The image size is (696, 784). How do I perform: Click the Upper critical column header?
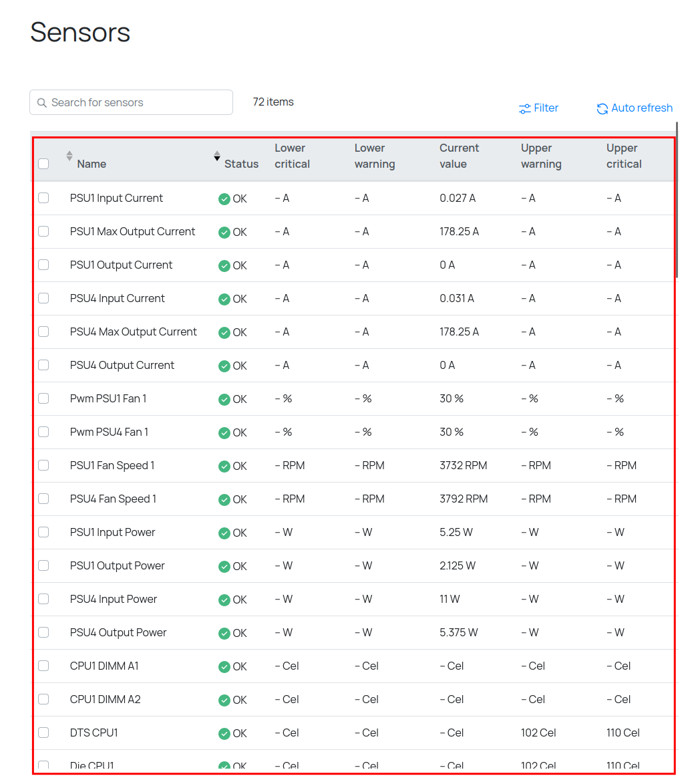(x=623, y=156)
